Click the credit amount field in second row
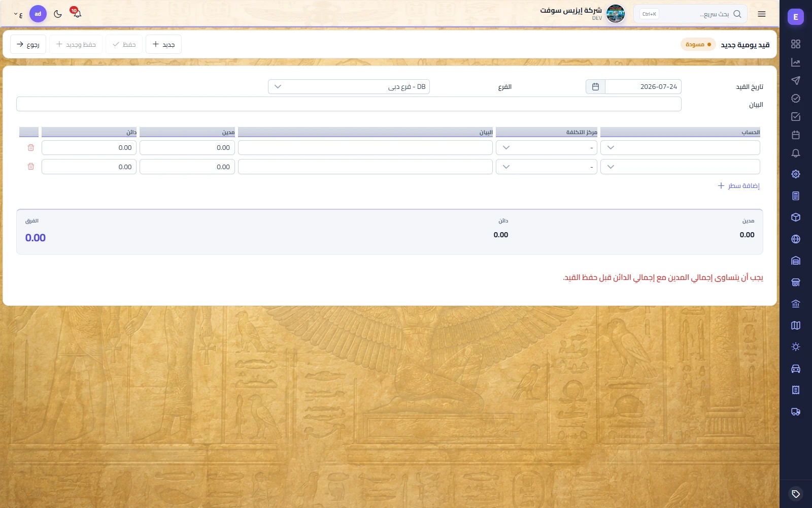Image resolution: width=812 pixels, height=508 pixels. [89, 167]
